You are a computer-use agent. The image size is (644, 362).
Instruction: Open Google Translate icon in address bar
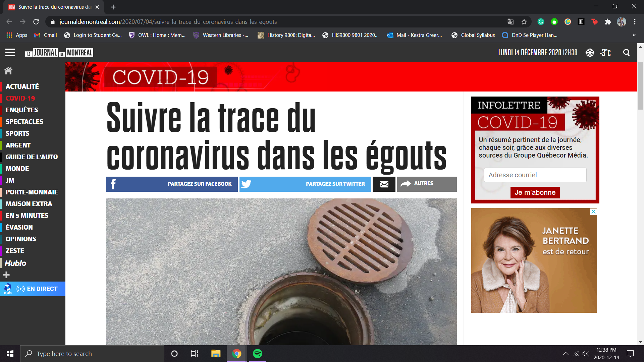[511, 22]
